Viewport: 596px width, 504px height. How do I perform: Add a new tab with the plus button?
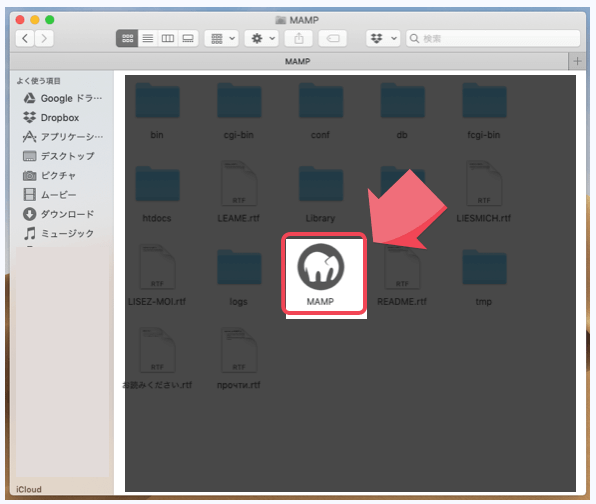point(577,61)
